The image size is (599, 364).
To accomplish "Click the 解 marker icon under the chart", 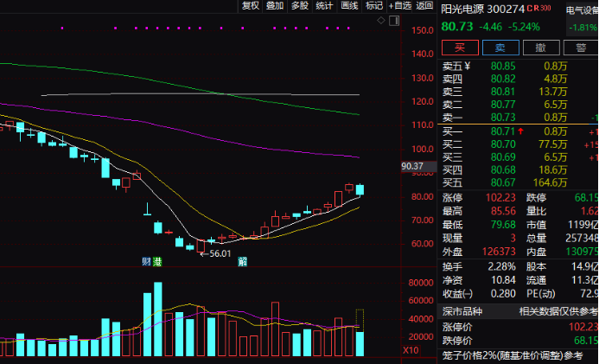I will click(x=242, y=262).
